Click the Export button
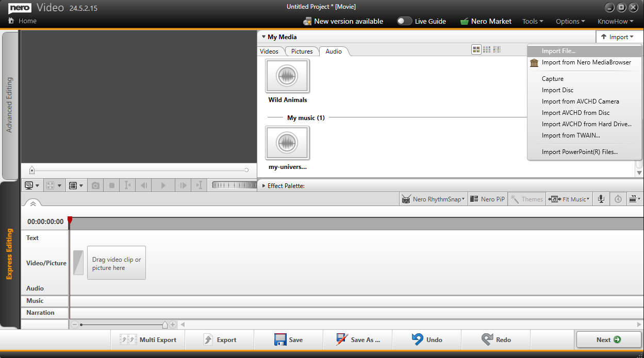 coord(220,340)
